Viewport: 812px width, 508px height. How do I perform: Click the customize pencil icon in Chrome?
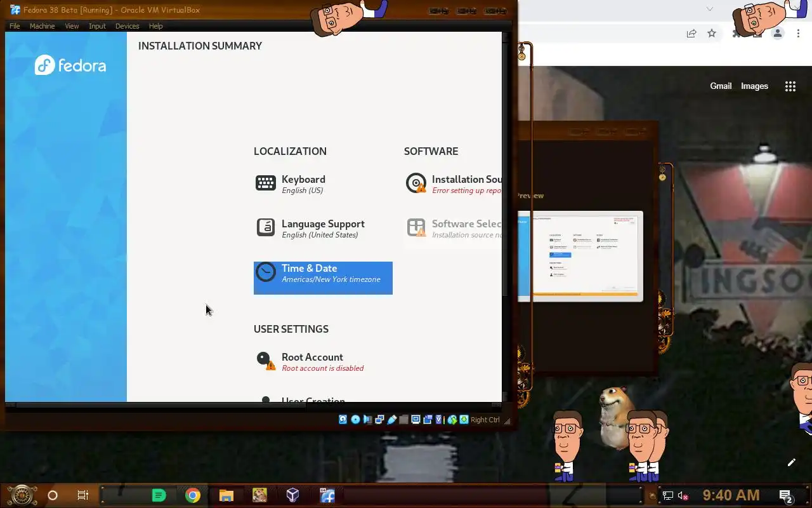point(791,462)
